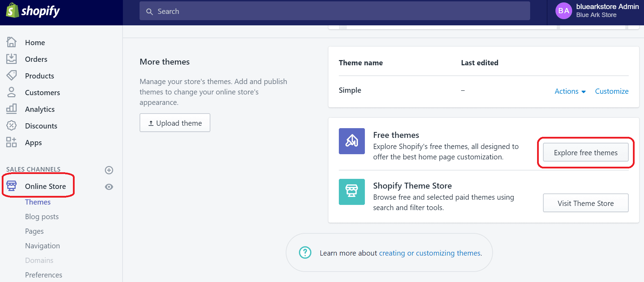This screenshot has height=282, width=644.
Task: Focus the Search input field
Action: 335,11
